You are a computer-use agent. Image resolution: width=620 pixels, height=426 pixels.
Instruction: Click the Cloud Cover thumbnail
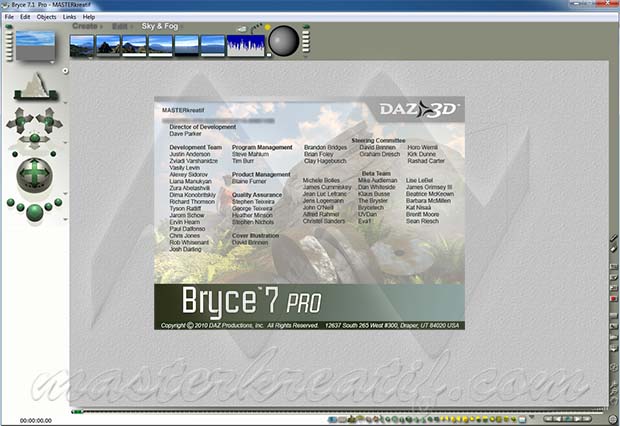[x=212, y=45]
